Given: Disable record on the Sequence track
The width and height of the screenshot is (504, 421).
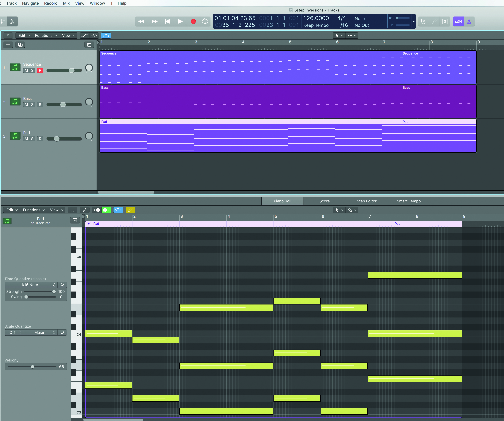Looking at the screenshot, I should point(40,71).
